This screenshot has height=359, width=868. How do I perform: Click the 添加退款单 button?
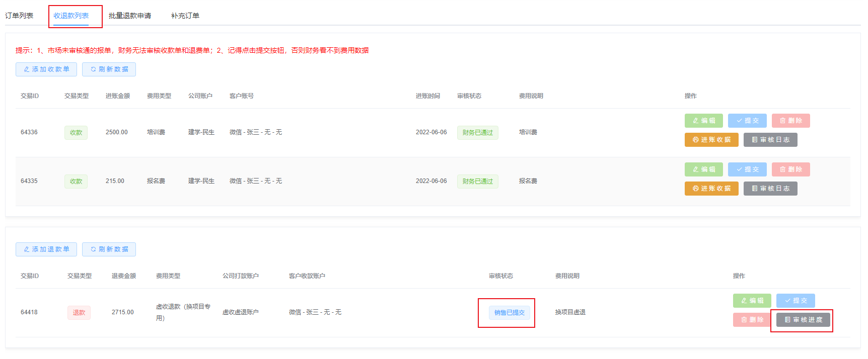[46, 249]
